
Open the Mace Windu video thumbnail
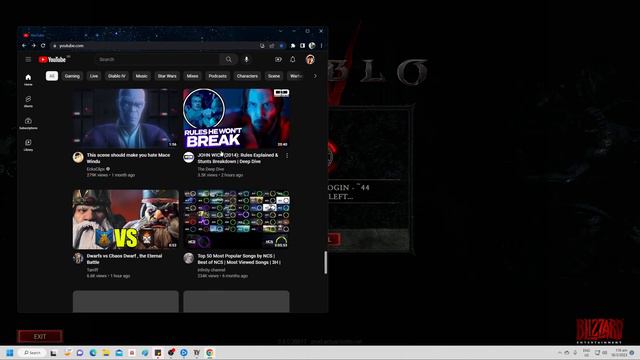click(x=126, y=118)
